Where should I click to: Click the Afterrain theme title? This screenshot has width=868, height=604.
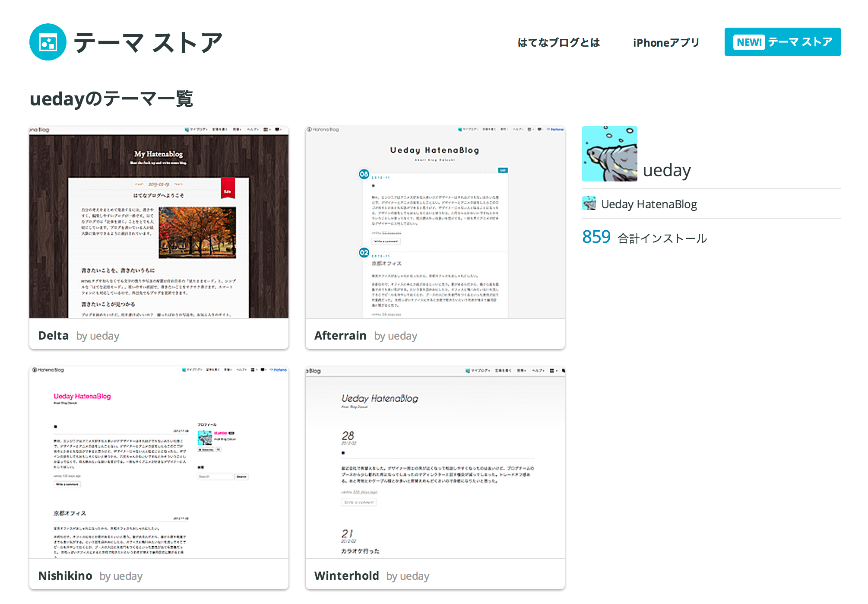(x=340, y=336)
